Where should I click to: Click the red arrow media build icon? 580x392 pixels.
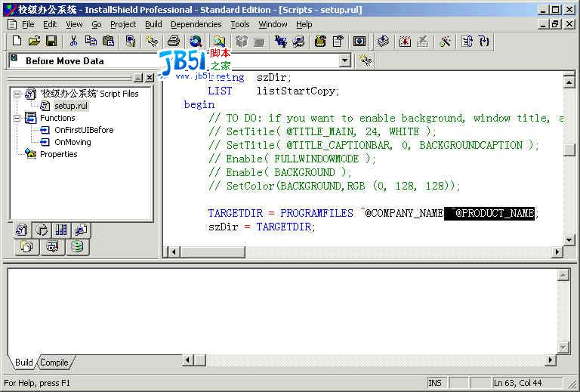coord(405,41)
